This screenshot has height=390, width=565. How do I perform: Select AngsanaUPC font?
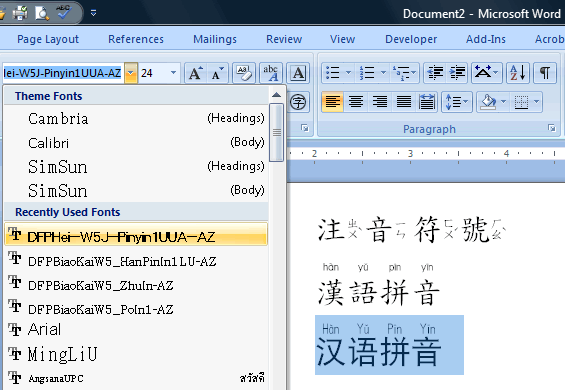(136, 378)
